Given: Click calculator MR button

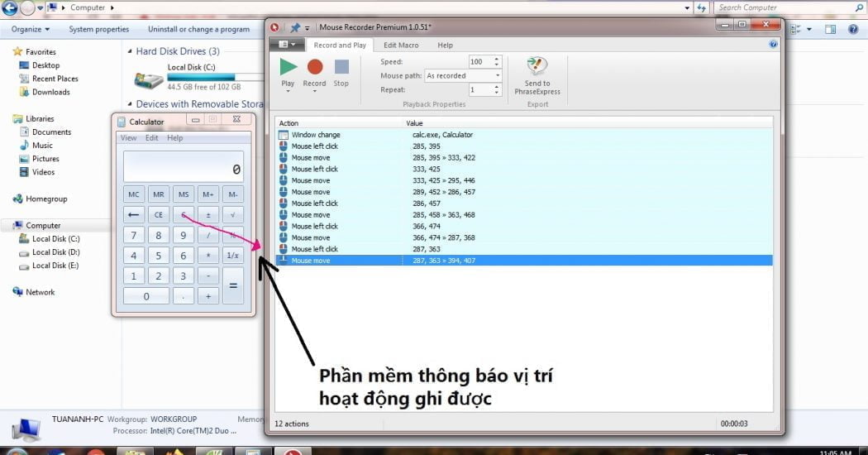Looking at the screenshot, I should click(159, 194).
